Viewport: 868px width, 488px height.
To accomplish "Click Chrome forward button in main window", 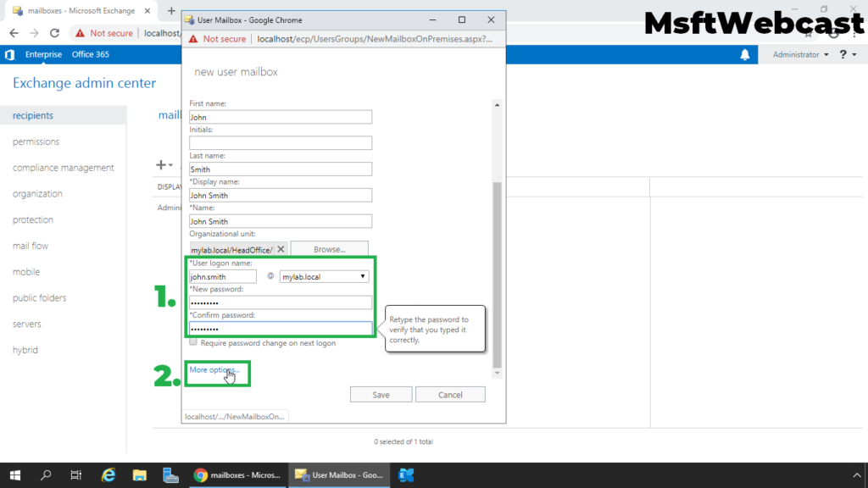I will (x=34, y=33).
